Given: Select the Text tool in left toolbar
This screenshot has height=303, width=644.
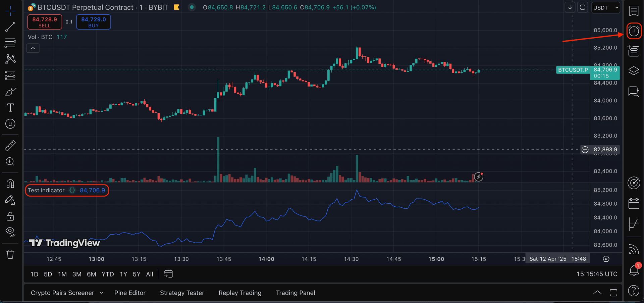Looking at the screenshot, I should (10, 108).
